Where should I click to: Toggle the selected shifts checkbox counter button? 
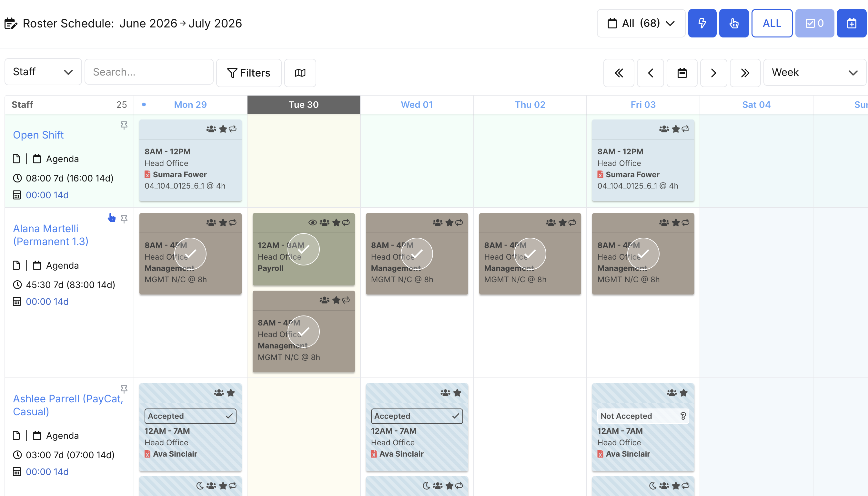point(814,23)
